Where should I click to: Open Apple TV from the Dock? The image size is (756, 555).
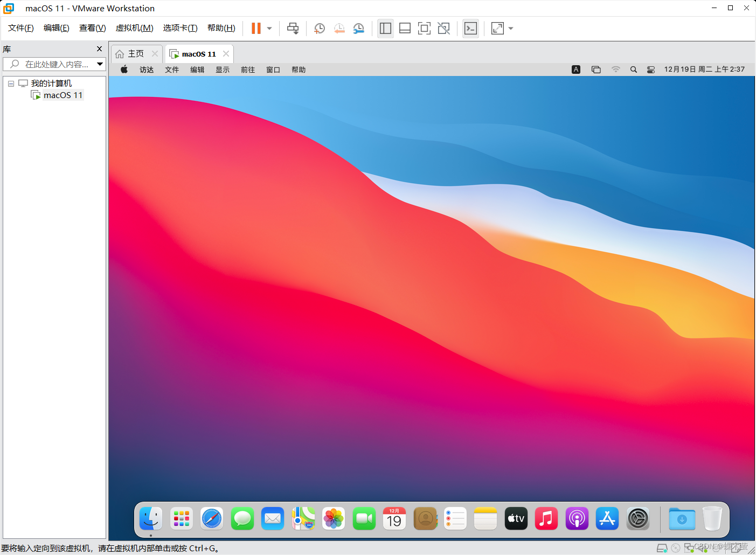point(516,519)
